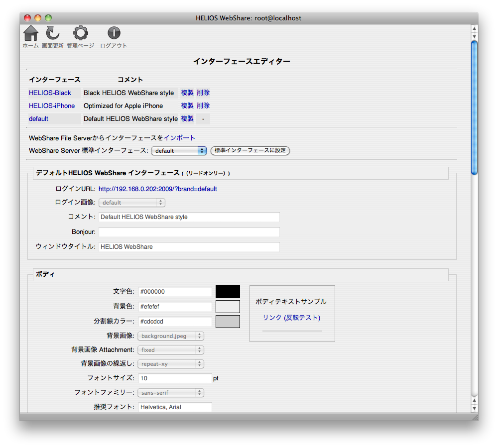Delete (削除) the HELIOS-Black interface
This screenshot has width=498, height=448.
[x=203, y=93]
